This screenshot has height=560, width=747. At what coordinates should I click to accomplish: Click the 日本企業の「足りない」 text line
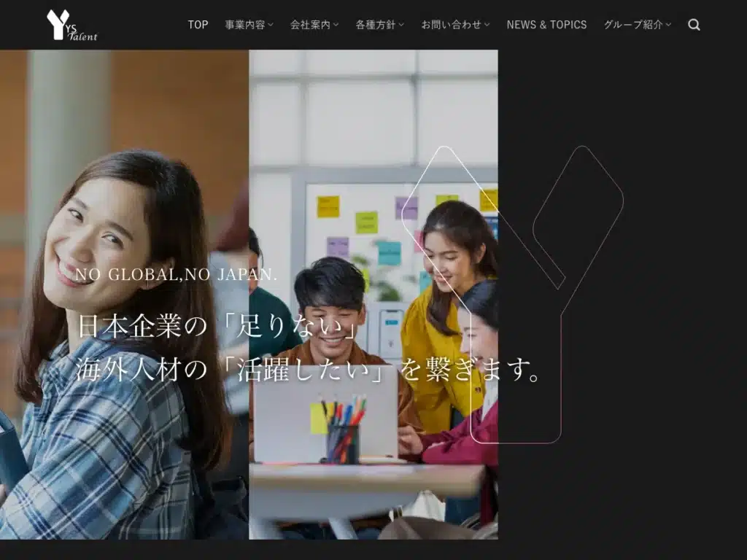tap(217, 326)
